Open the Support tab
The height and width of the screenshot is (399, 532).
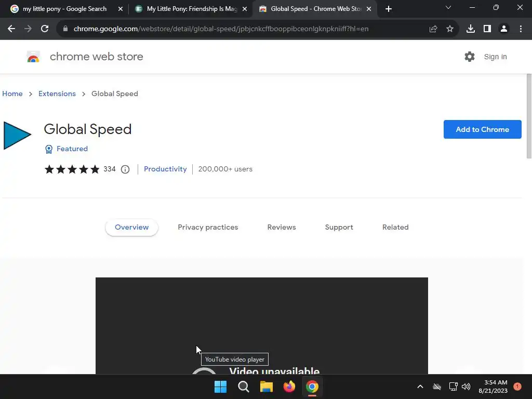[x=339, y=228]
